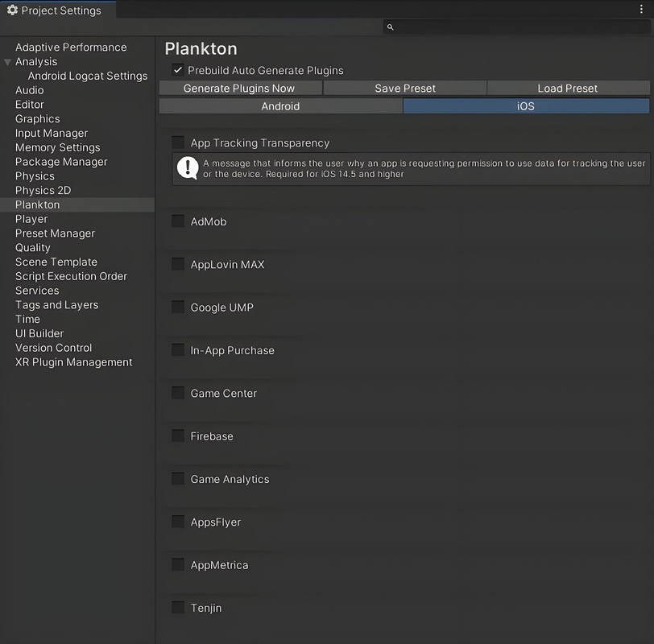Check the Google UMP option
Viewport: 654px width, 644px height.
178,308
